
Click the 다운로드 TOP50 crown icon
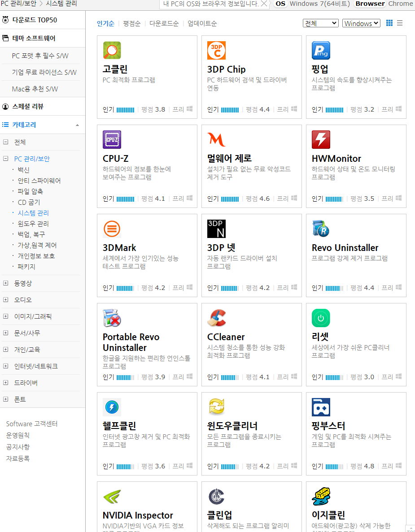point(5,20)
